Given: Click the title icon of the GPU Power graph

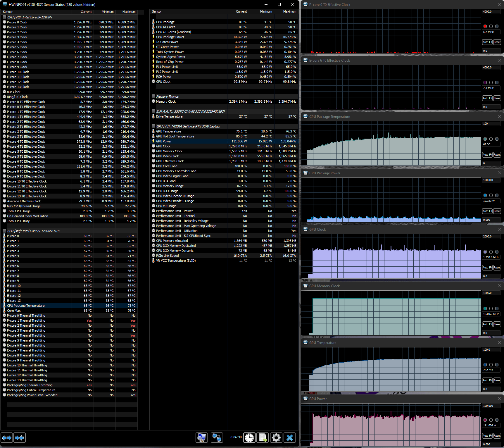Looking at the screenshot, I should 305,399.
